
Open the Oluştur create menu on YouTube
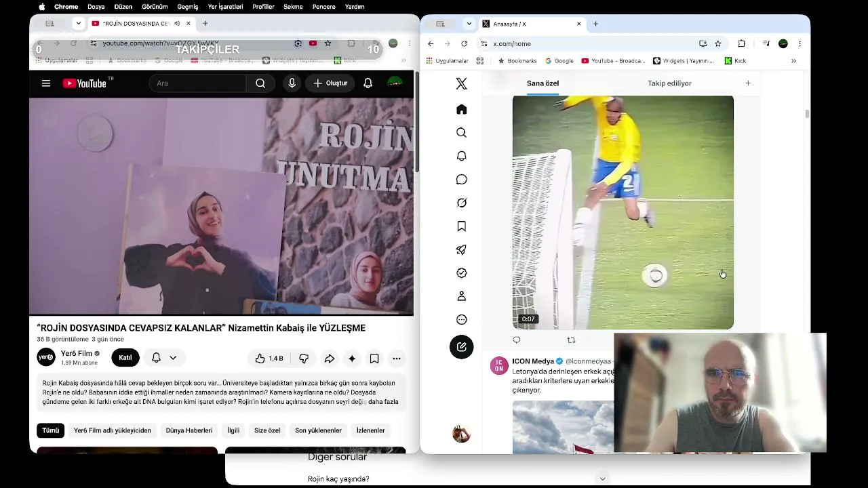click(x=330, y=83)
